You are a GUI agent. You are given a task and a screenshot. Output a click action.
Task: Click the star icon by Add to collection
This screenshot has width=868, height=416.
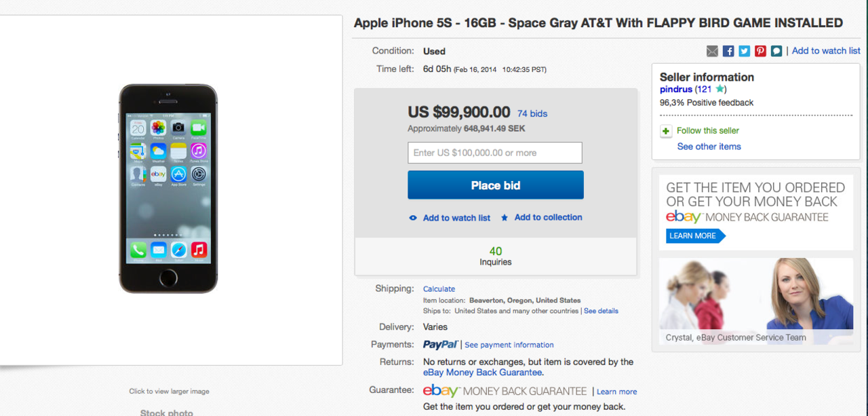(505, 218)
